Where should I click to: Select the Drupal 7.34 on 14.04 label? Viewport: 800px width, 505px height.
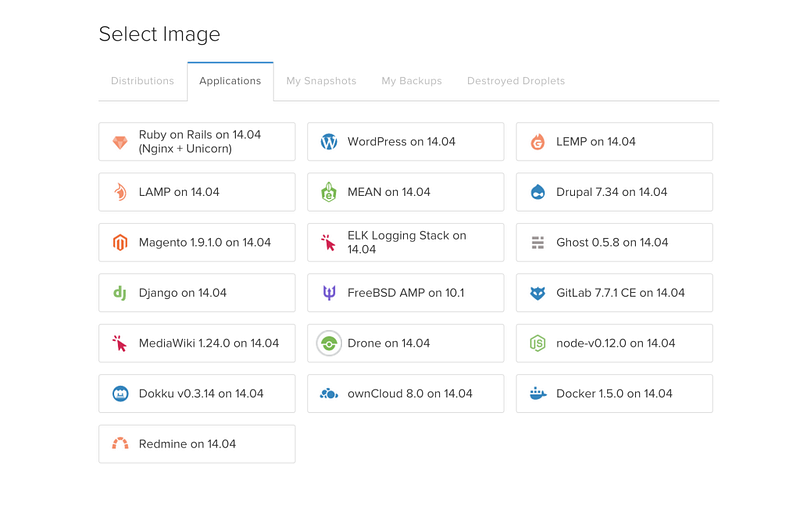click(612, 192)
